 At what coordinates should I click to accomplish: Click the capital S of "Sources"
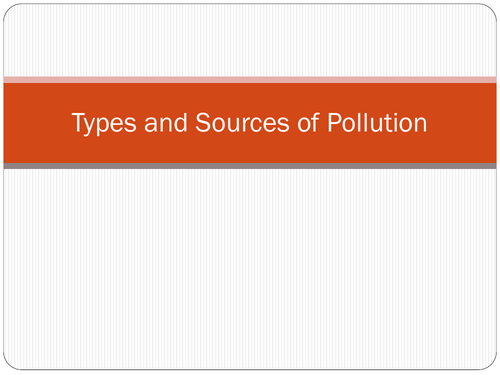203,122
